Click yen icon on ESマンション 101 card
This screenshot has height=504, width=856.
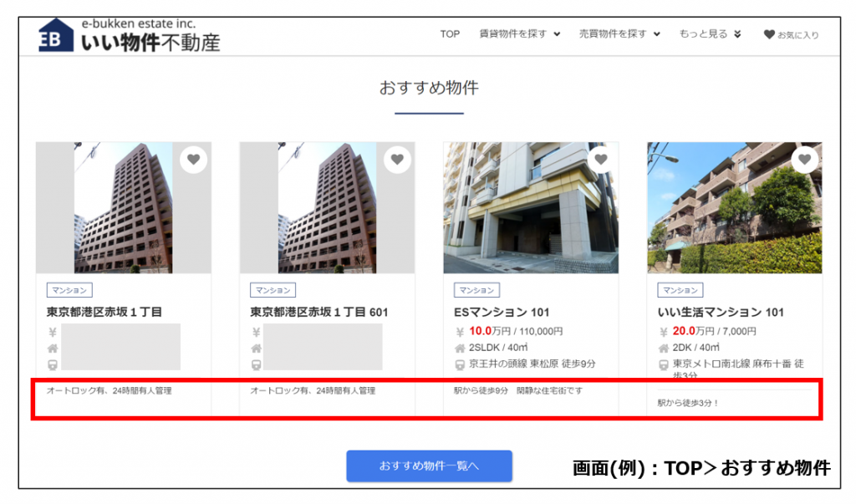(460, 331)
